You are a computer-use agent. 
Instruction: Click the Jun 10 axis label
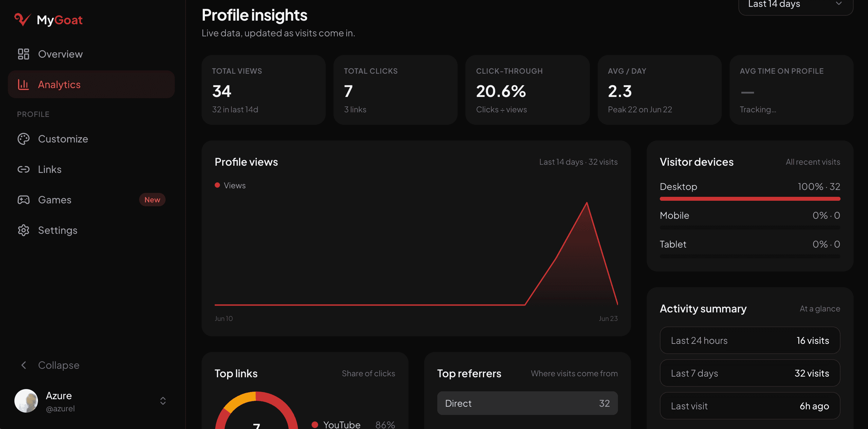click(x=224, y=318)
